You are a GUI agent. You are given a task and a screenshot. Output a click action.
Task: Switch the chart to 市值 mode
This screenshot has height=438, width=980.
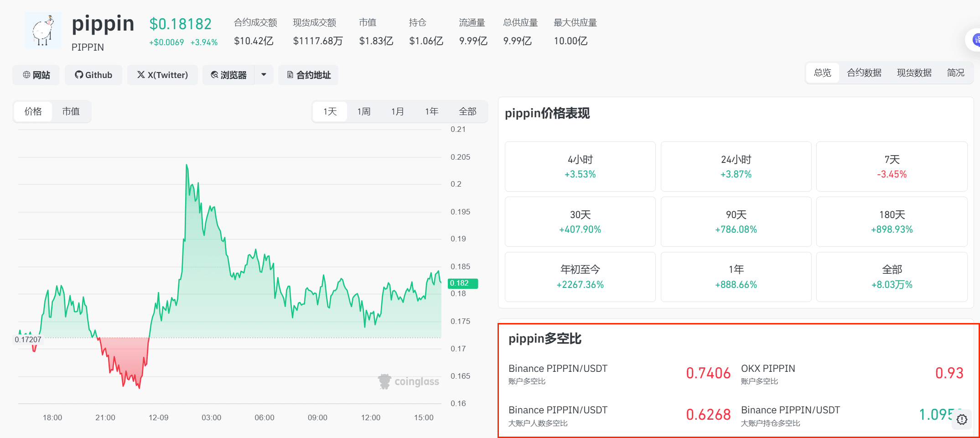pos(71,111)
